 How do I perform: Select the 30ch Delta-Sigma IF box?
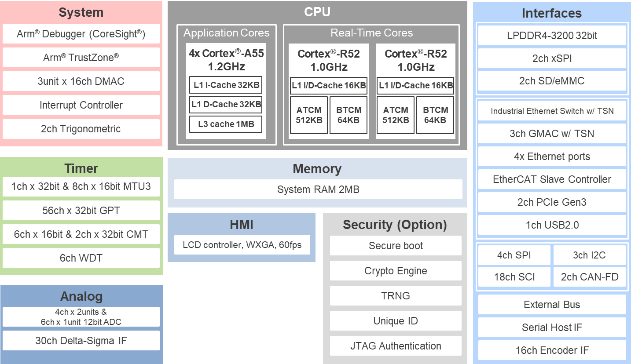81,340
